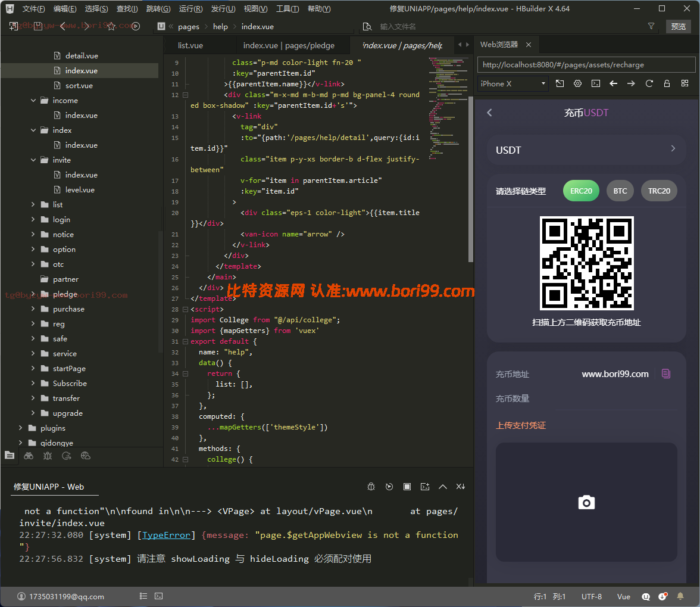Toggle the console panel collapse chevron
This screenshot has width=700, height=607.
pos(443,487)
